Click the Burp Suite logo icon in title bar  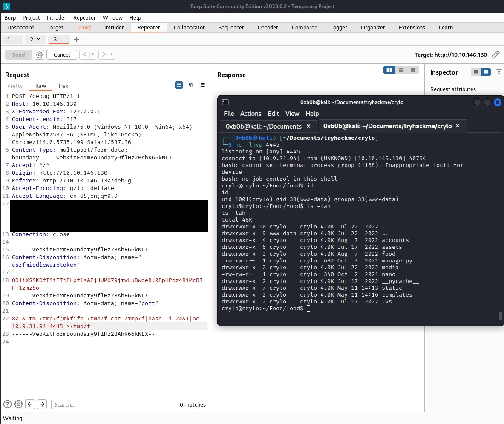6,6
